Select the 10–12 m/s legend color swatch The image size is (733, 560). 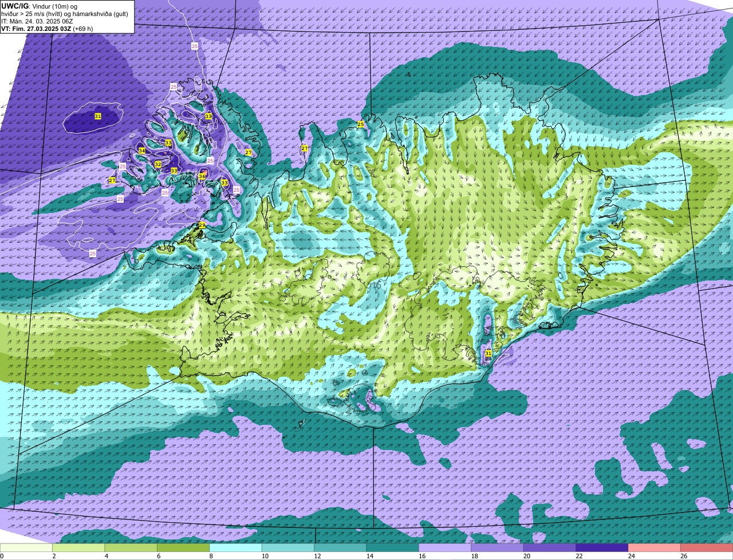click(288, 547)
